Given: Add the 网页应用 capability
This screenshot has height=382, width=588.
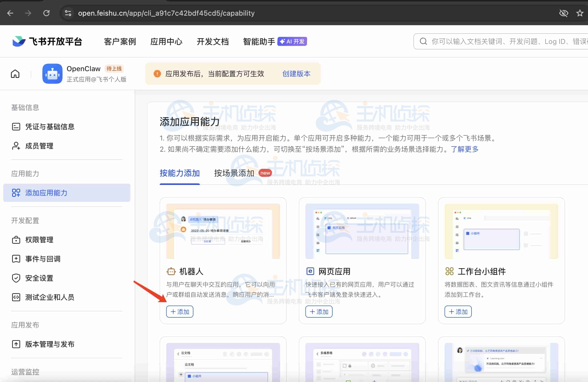Looking at the screenshot, I should point(319,312).
